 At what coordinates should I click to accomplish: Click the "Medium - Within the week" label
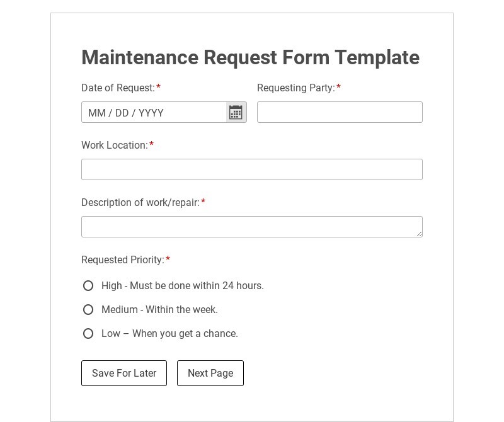click(x=159, y=310)
